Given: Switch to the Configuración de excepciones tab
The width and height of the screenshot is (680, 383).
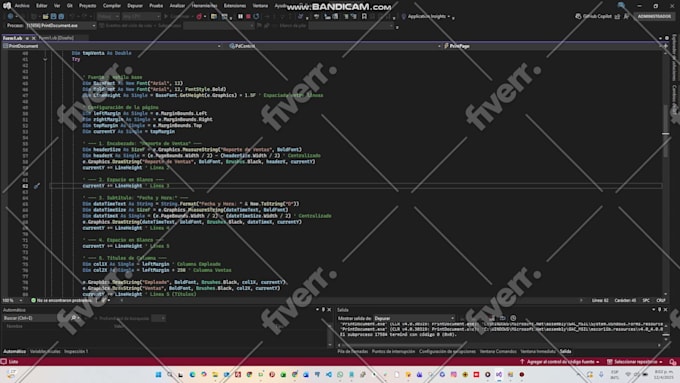Looking at the screenshot, I should pyautogui.click(x=447, y=351).
